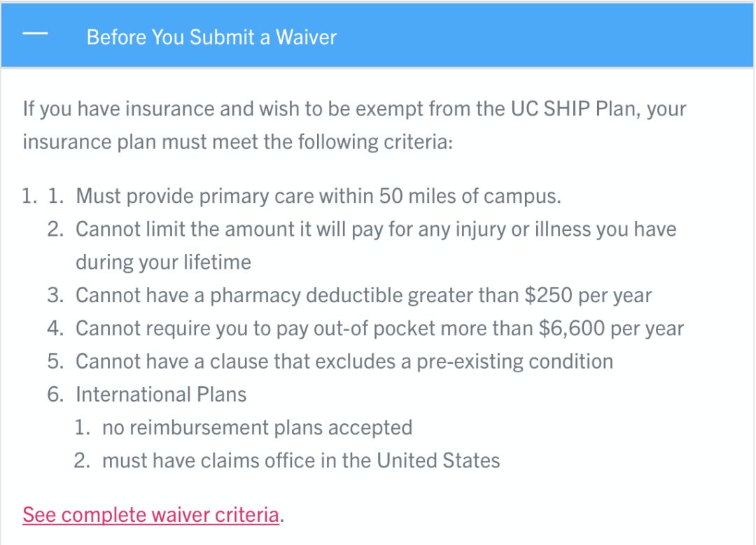Select the pharmacy deductible $250 criterion
This screenshot has width=756, height=545.
363,295
